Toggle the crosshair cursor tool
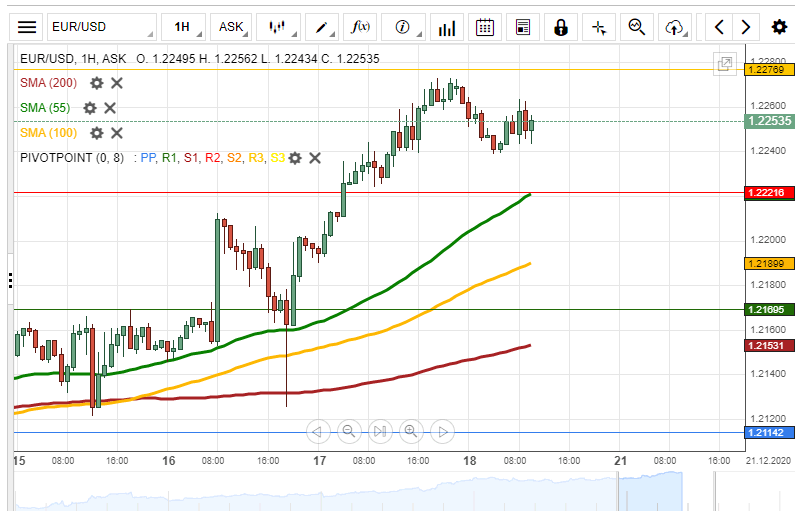 599,27
